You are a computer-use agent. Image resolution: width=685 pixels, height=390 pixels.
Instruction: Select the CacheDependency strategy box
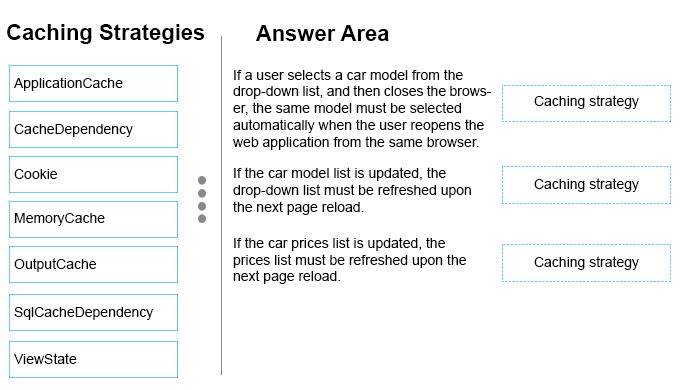93,130
